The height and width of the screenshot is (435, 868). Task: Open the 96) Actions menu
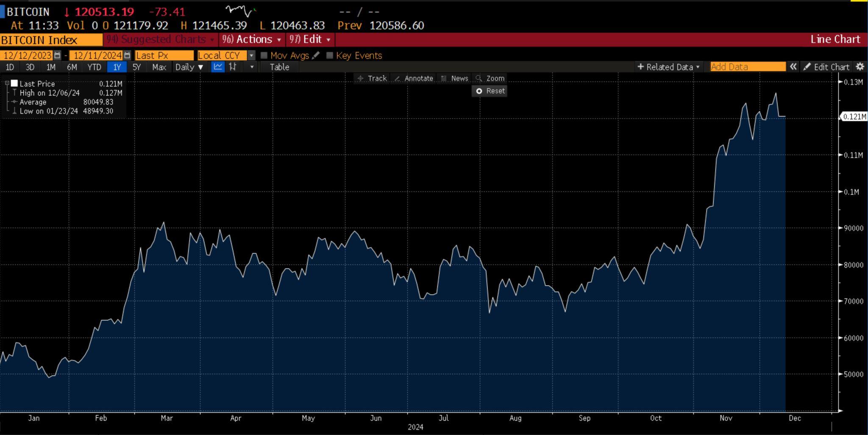(x=250, y=39)
